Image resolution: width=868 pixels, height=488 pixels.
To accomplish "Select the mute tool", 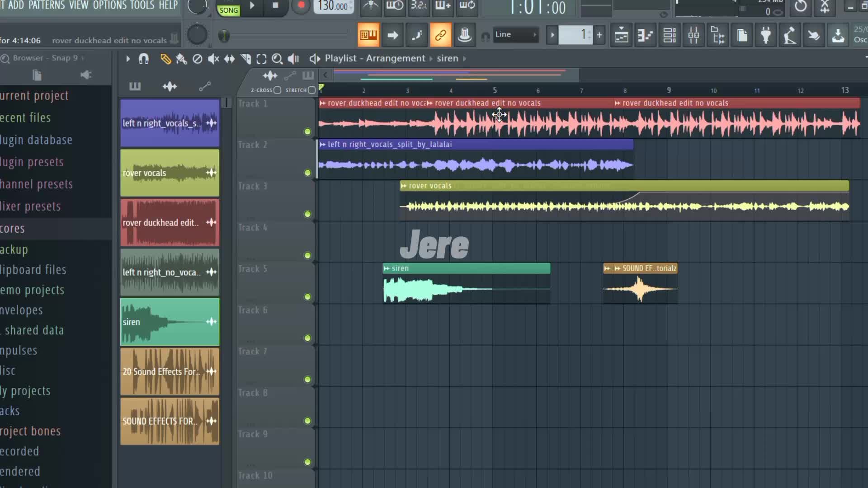I will click(x=213, y=59).
